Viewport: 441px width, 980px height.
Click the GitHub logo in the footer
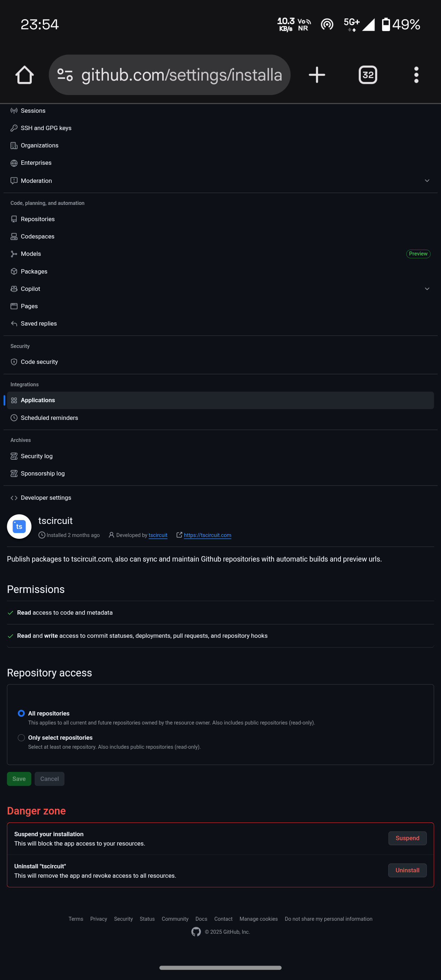[x=196, y=932]
